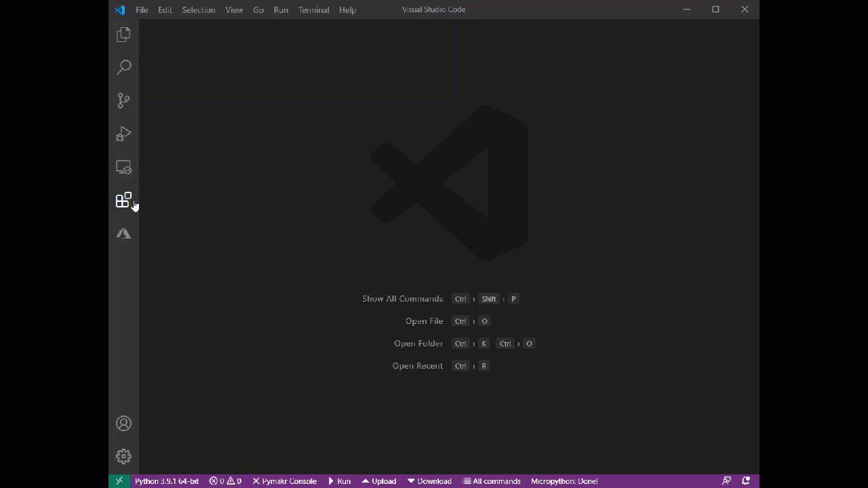This screenshot has height=488, width=868.
Task: Open remote window indicator in status bar
Action: tap(119, 481)
